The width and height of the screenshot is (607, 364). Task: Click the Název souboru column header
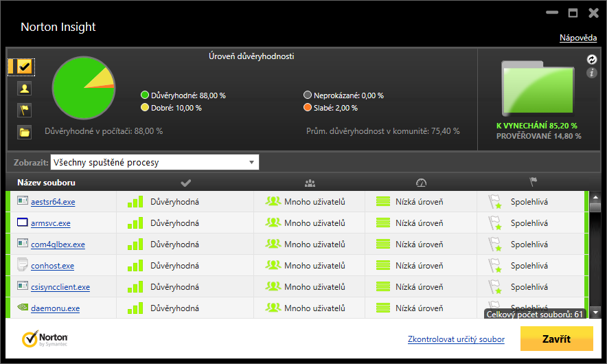46,183
